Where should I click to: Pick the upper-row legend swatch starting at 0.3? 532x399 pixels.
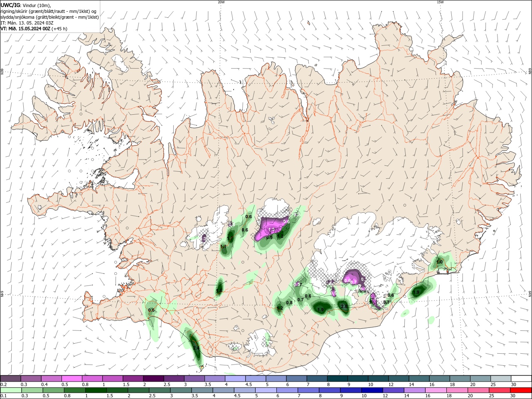click(31, 379)
